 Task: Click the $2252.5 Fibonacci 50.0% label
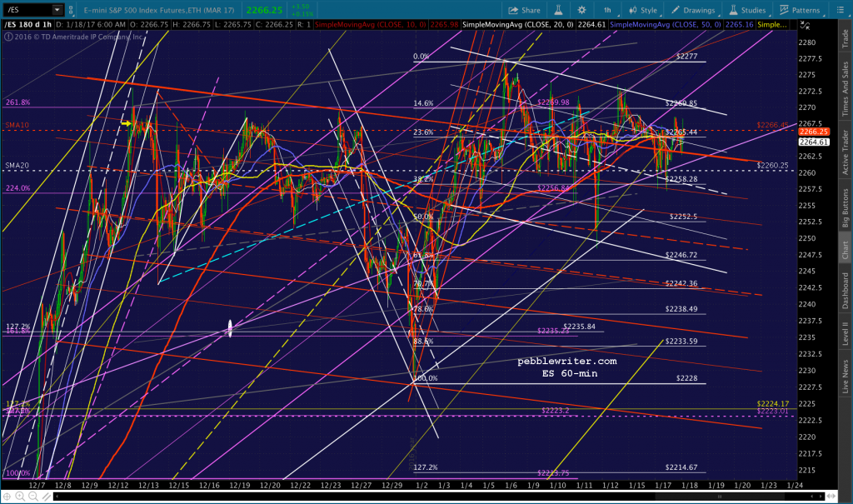683,216
